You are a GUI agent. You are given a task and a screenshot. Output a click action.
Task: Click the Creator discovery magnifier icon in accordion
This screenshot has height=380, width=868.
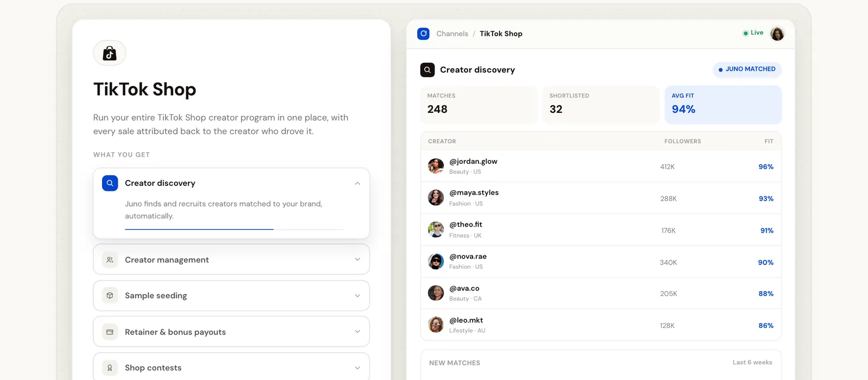(x=110, y=183)
